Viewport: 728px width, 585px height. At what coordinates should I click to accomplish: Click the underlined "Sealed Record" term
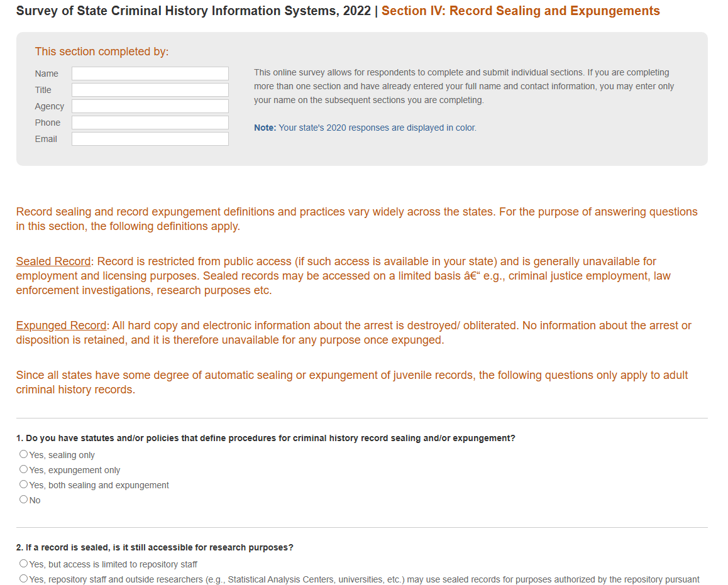[x=53, y=261]
